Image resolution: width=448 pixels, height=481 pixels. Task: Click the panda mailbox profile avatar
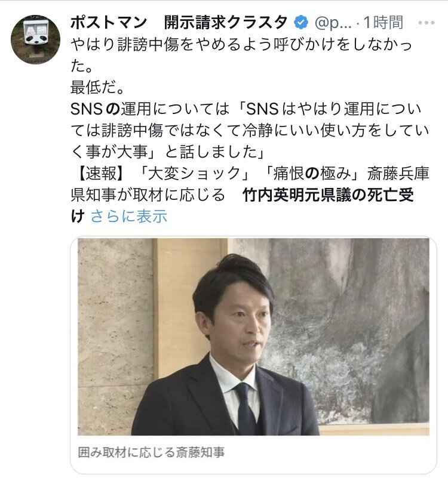35,39
